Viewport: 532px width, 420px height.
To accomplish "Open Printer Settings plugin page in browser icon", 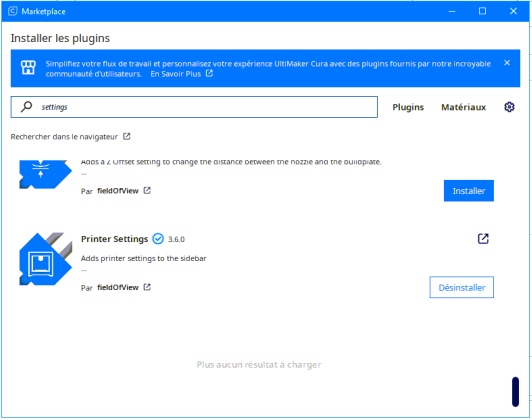I will (x=483, y=239).
